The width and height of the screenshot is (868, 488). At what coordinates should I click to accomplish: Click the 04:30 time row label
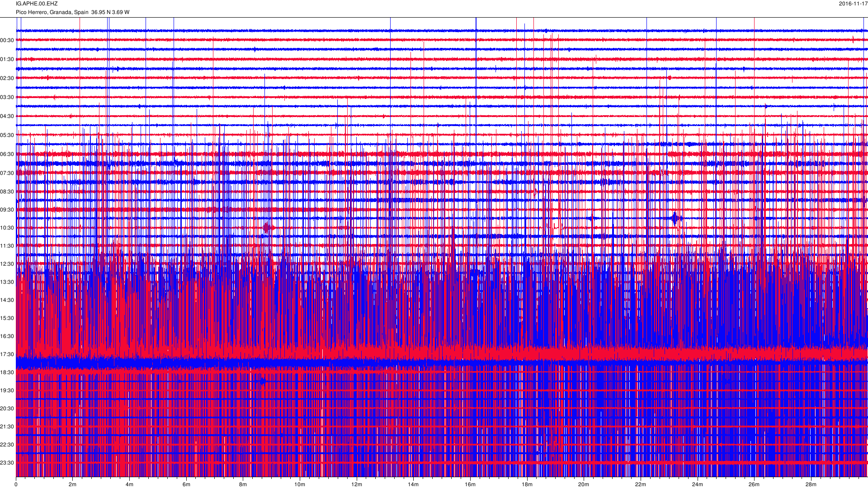click(x=7, y=116)
